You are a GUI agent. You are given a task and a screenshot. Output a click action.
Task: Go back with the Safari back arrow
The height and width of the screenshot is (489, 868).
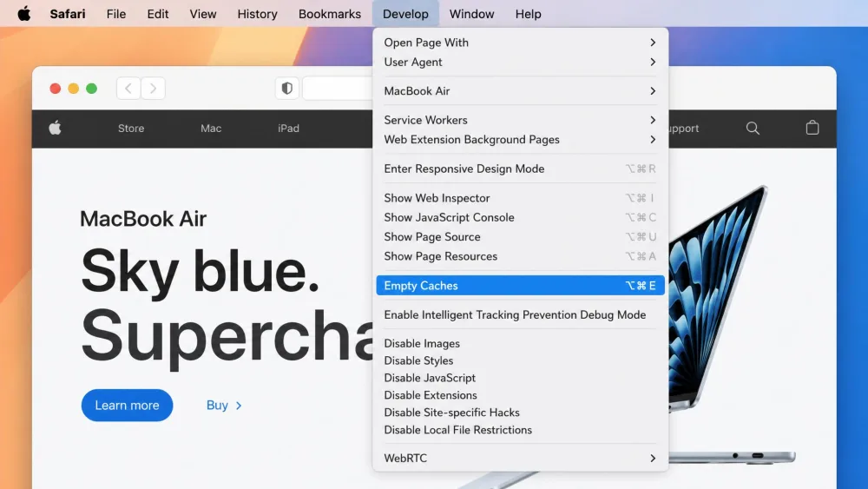pyautogui.click(x=128, y=88)
